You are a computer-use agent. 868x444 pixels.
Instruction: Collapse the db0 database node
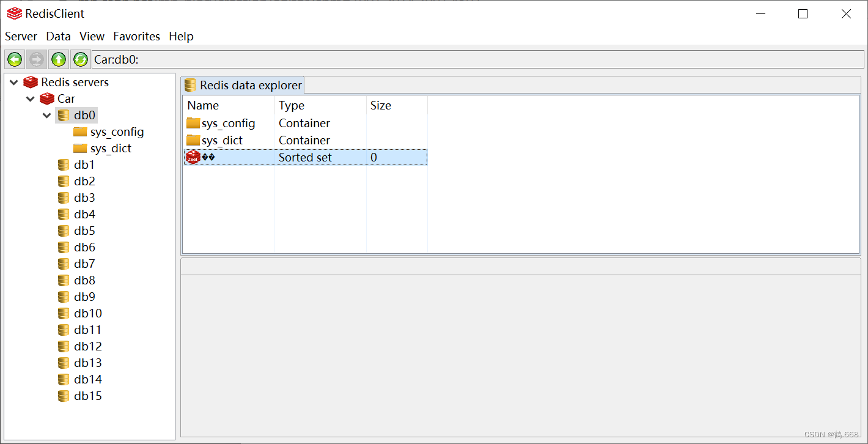coord(47,115)
